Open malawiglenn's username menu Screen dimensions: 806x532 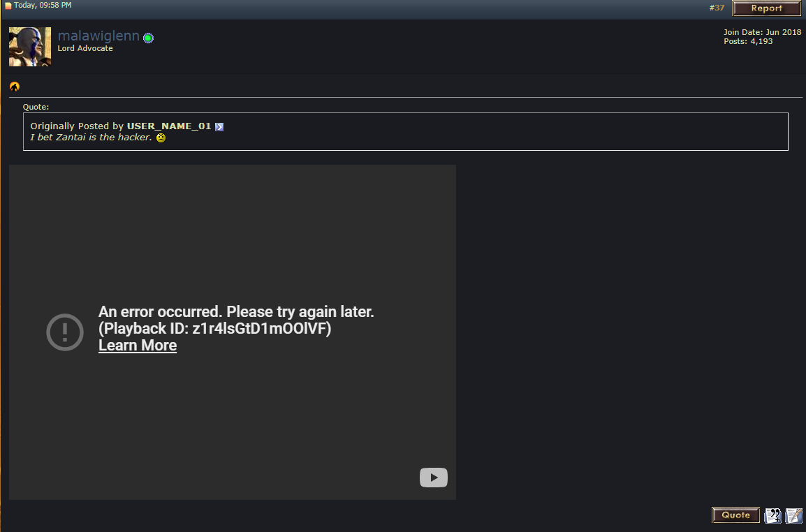[x=98, y=36]
